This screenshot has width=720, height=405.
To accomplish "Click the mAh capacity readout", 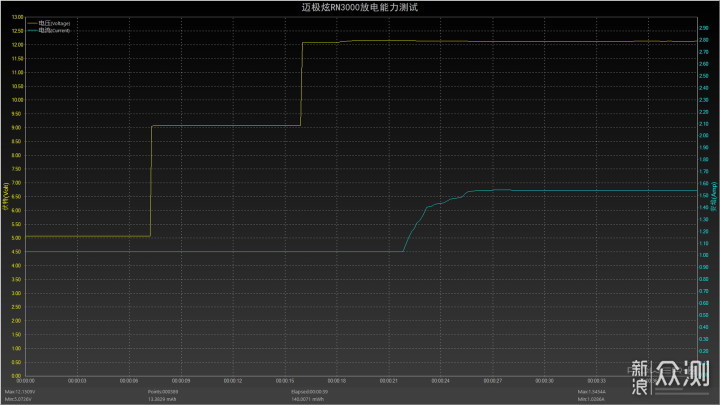I will click(162, 399).
